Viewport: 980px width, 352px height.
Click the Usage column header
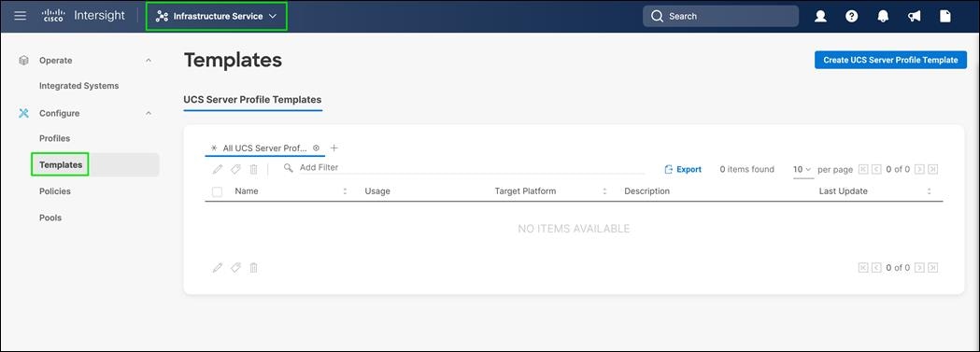(x=376, y=191)
